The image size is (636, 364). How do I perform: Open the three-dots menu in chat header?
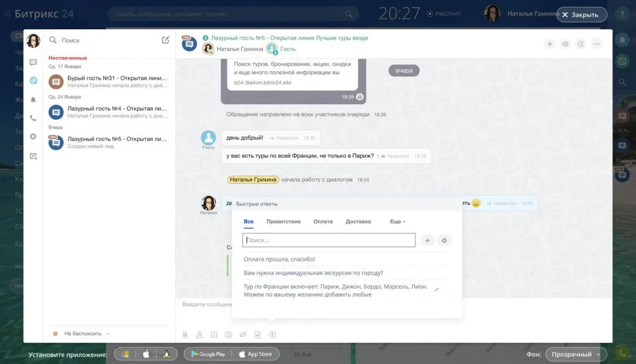pos(596,44)
